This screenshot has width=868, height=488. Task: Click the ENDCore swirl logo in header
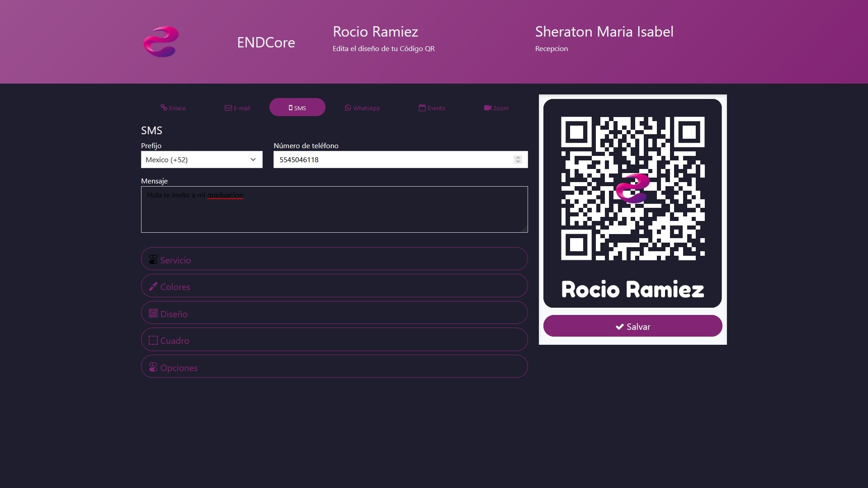coord(161,42)
